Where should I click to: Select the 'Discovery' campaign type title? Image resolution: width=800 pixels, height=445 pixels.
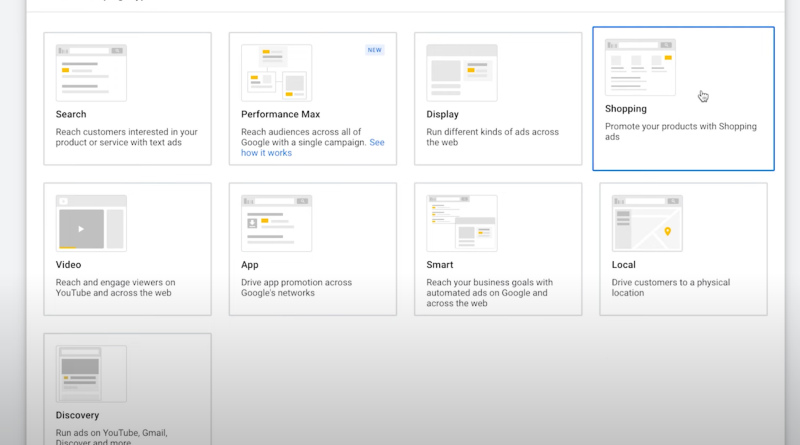(77, 415)
